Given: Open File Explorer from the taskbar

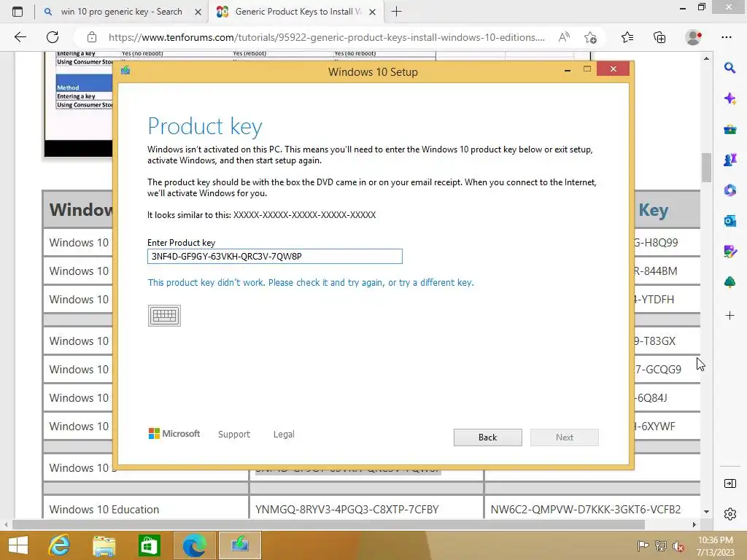Looking at the screenshot, I should (x=104, y=545).
